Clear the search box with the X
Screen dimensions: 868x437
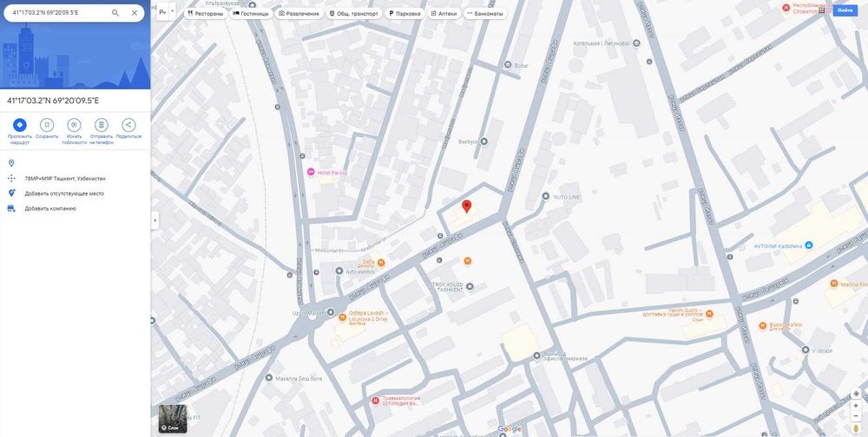click(135, 13)
